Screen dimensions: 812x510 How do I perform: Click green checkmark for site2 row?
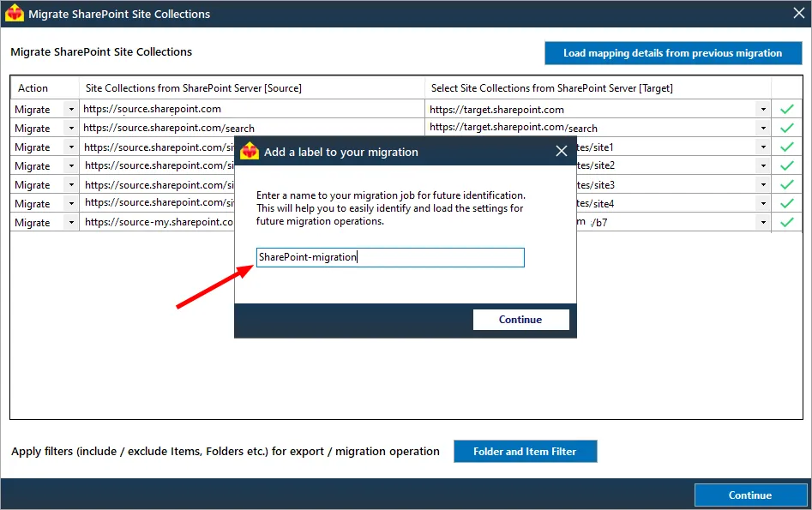pos(787,165)
